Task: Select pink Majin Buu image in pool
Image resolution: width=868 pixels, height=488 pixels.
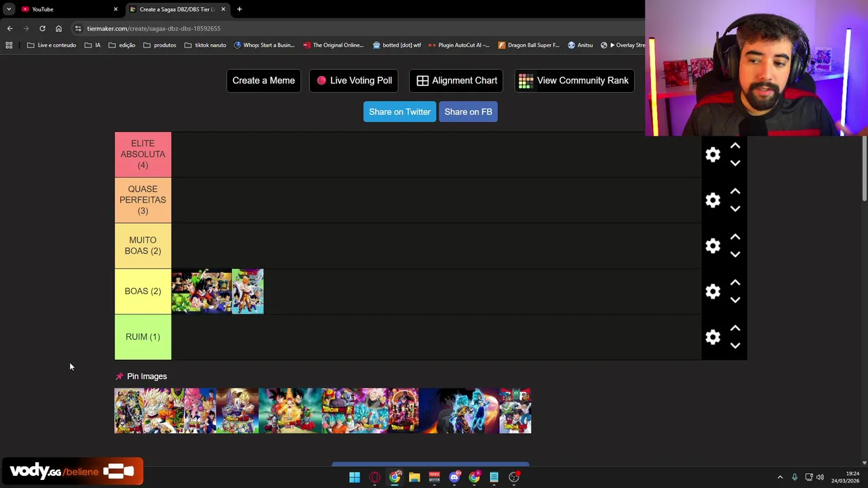Action: click(x=200, y=411)
